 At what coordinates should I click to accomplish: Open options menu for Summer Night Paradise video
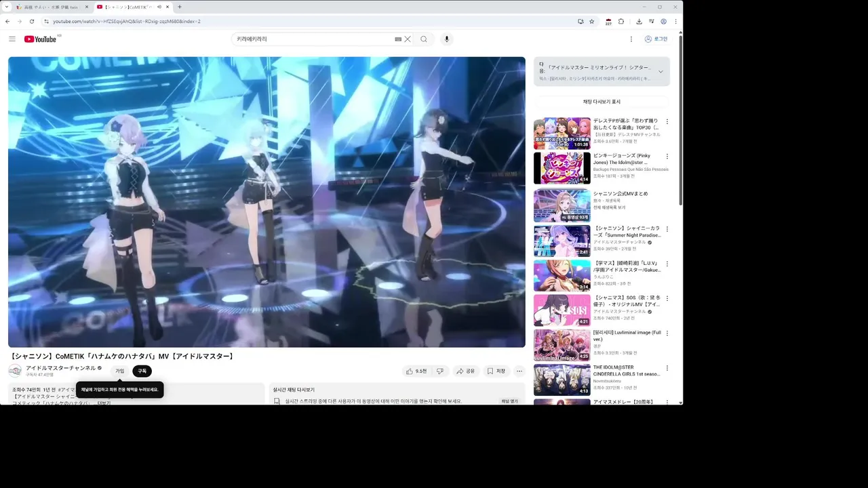point(667,229)
